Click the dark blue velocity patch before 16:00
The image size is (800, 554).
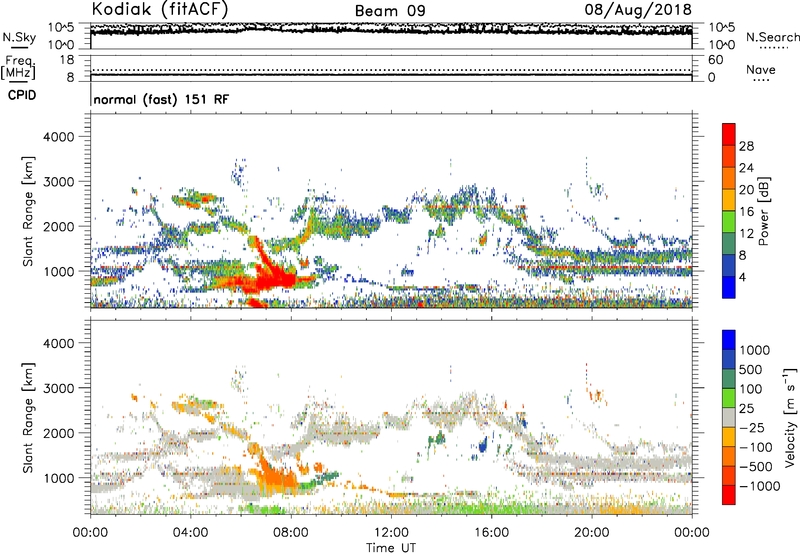482,445
